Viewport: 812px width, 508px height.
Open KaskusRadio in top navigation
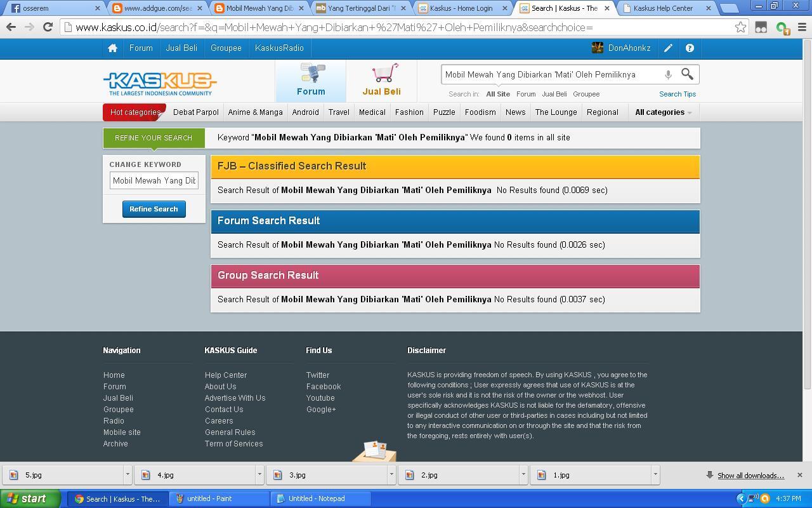click(x=279, y=48)
